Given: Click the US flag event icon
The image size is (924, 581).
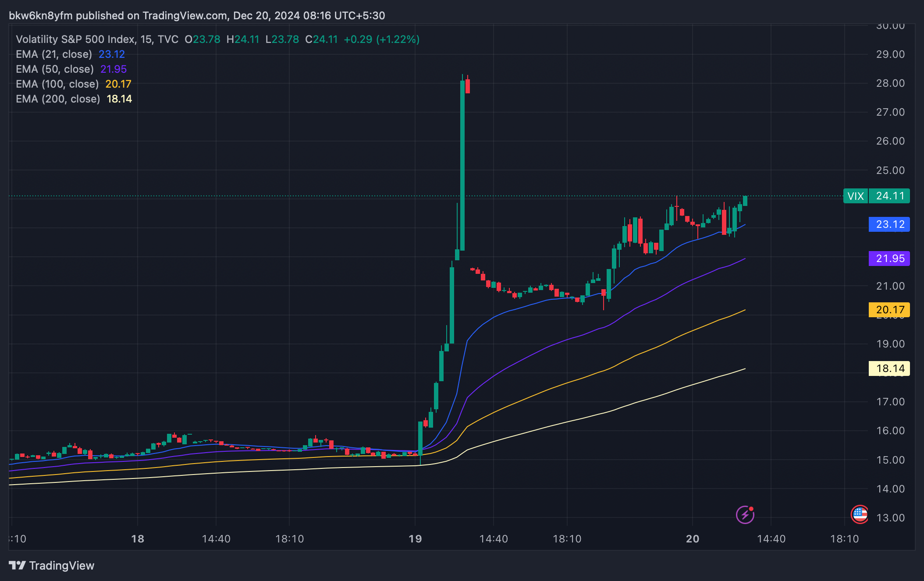Looking at the screenshot, I should [x=860, y=514].
